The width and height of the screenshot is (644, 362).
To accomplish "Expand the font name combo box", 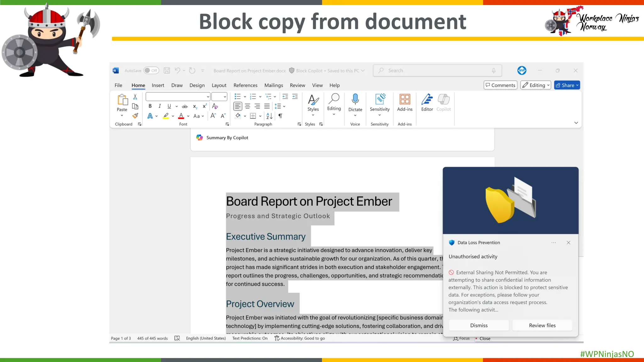I will (x=208, y=97).
